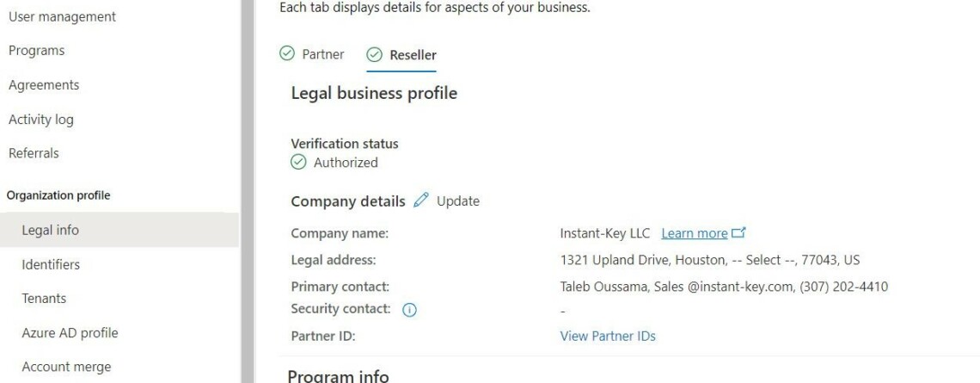Click the checkmark icon on Partner tab

tap(287, 54)
